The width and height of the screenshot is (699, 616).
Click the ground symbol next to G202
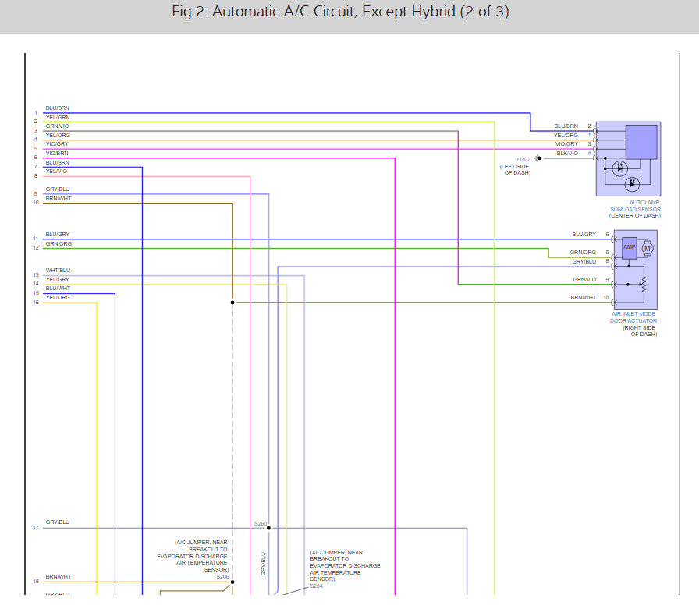538,158
